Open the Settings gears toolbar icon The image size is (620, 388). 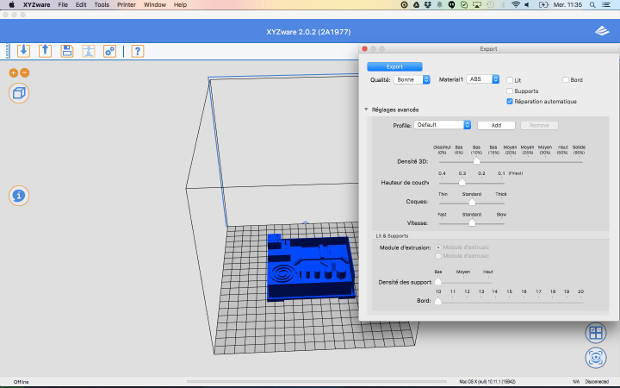(110, 51)
